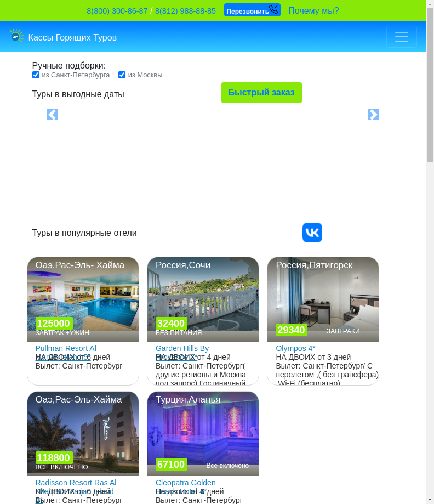Image resolution: width=434 pixels, height=504 pixels.
Task: Click the Перезвонить callback button
Action: 252,10
